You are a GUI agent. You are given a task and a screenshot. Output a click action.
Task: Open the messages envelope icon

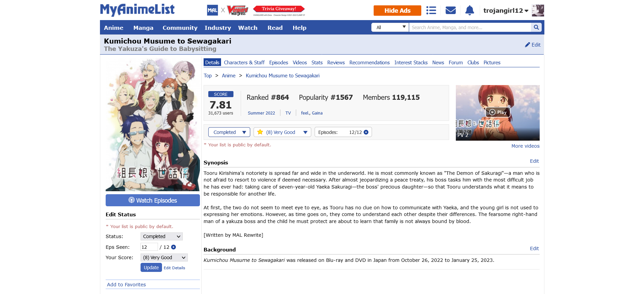pos(450,10)
